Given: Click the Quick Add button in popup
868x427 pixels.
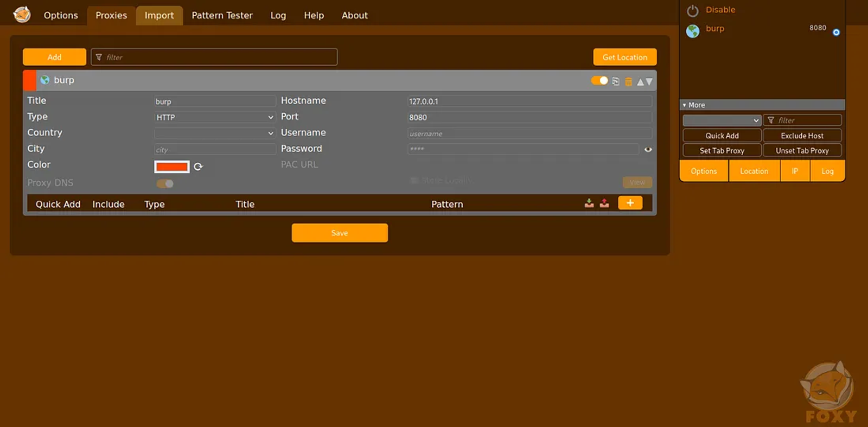Looking at the screenshot, I should (x=722, y=136).
